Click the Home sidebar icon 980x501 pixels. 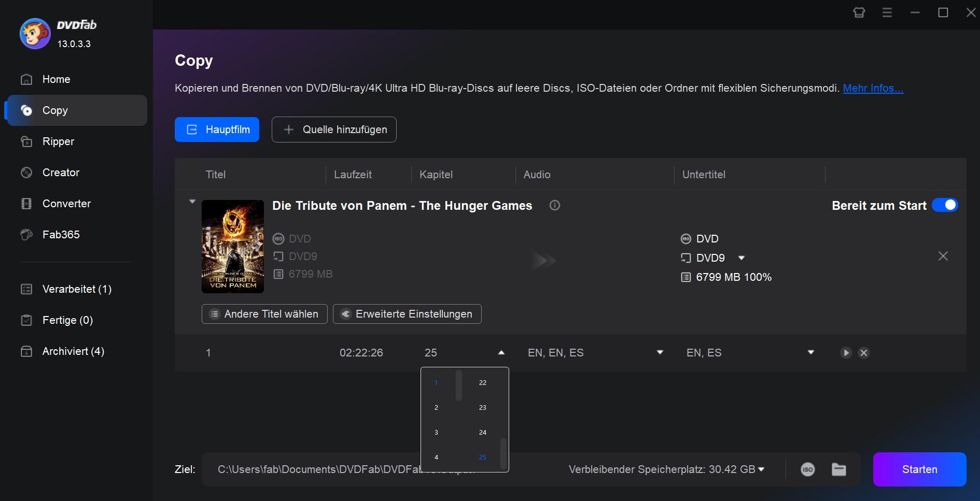26,79
